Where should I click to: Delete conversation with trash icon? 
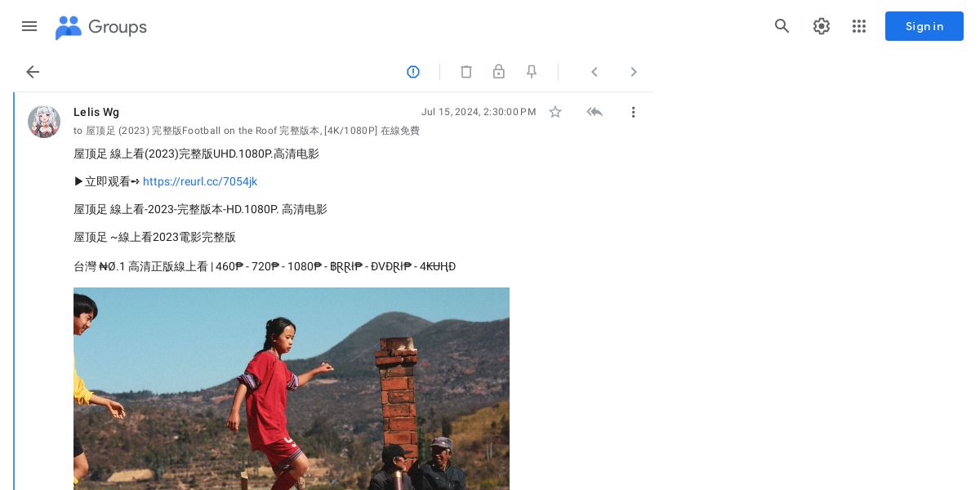click(x=466, y=72)
